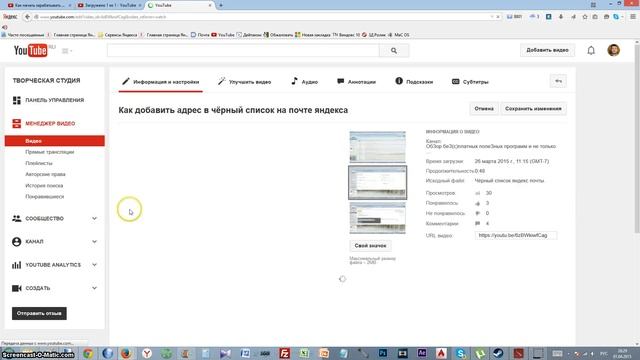Open the Почта bookmark
This screenshot has height=360, width=640.
coord(200,35)
